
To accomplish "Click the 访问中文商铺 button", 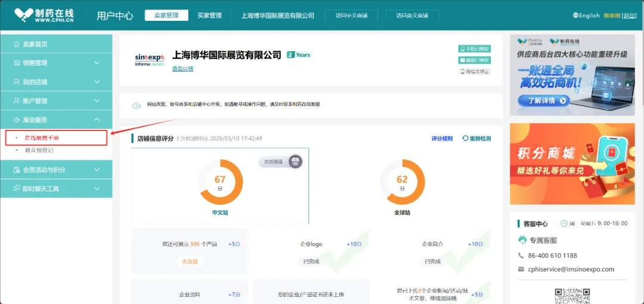I will [x=351, y=15].
